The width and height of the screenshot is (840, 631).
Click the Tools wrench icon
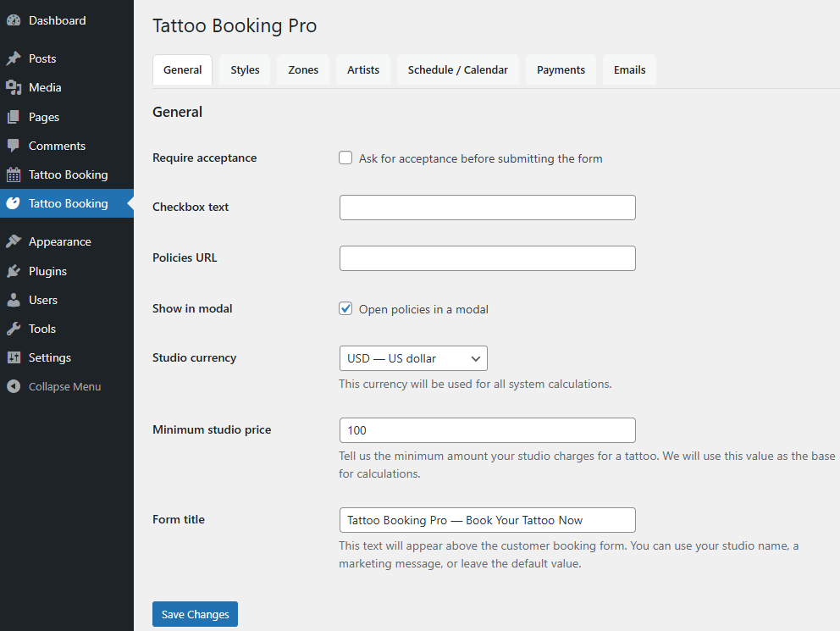click(x=14, y=329)
